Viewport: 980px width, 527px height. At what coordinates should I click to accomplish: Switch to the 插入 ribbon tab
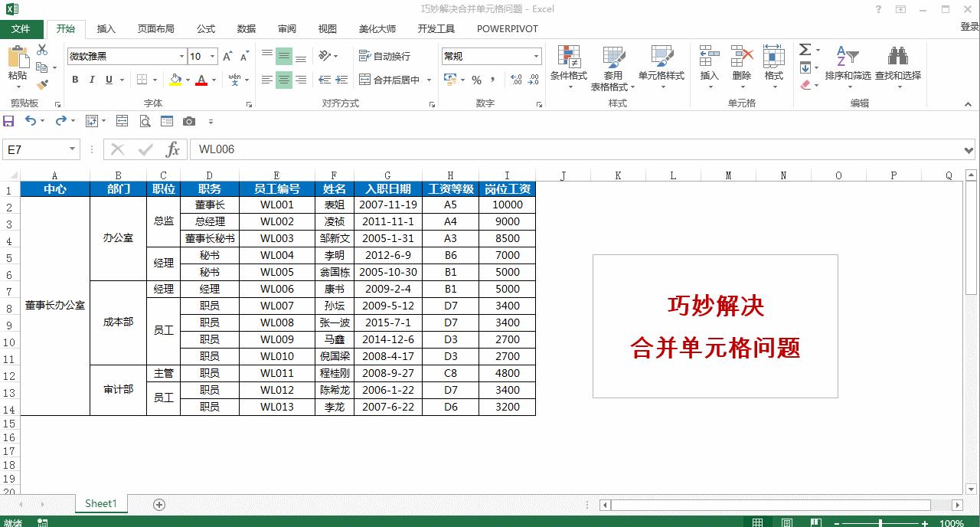tap(106, 28)
